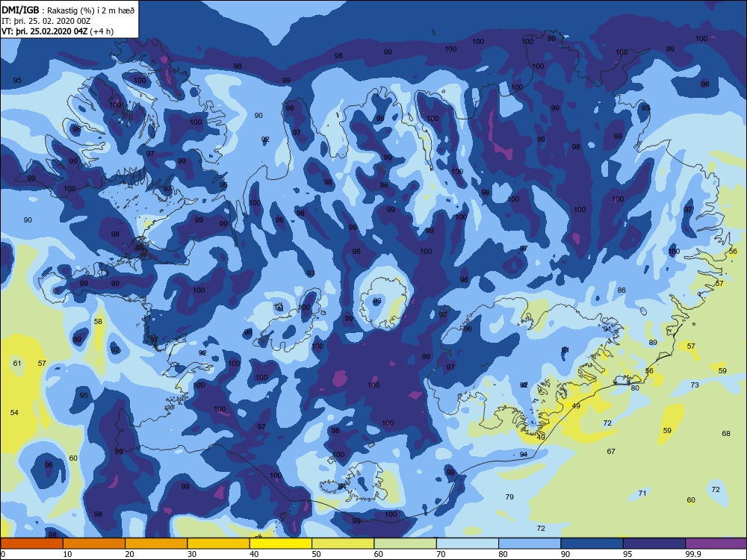The image size is (747, 560).
Task: Click the '50' legend scale label
Action: pos(316,554)
